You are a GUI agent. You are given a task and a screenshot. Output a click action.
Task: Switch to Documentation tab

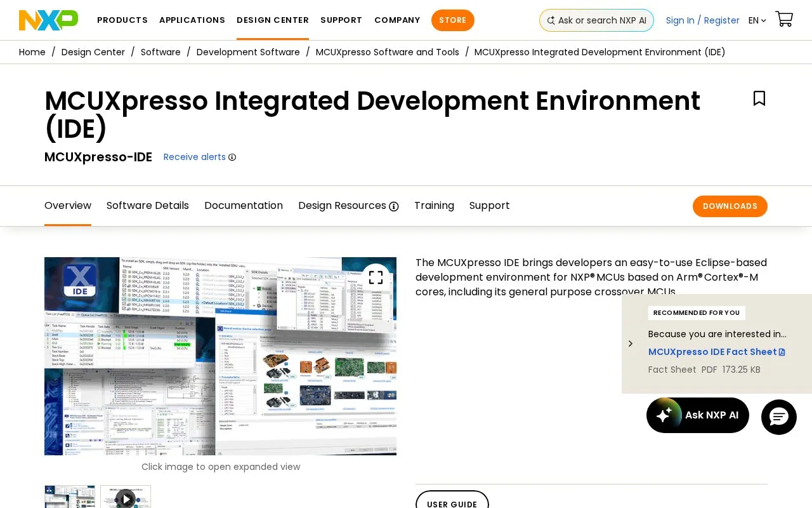(244, 206)
